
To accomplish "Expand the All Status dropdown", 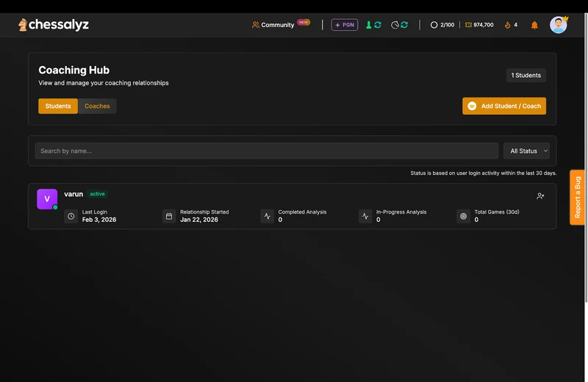I will [x=526, y=151].
